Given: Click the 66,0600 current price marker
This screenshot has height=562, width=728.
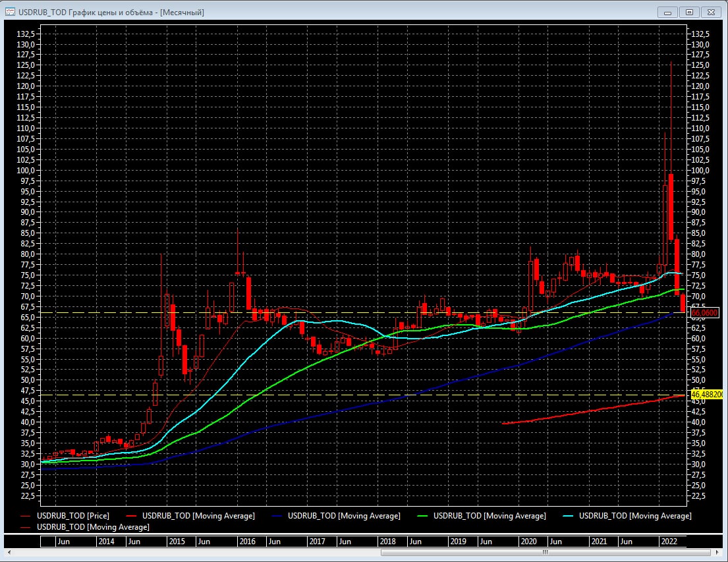Looking at the screenshot, I should (x=704, y=314).
